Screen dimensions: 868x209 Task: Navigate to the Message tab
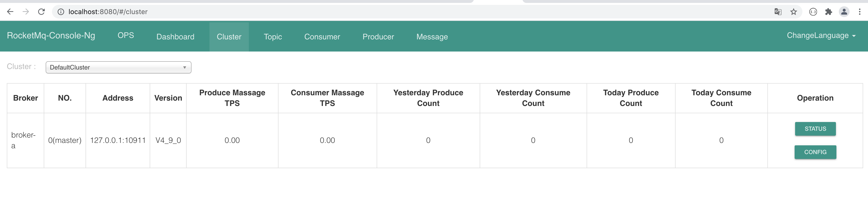pos(432,37)
